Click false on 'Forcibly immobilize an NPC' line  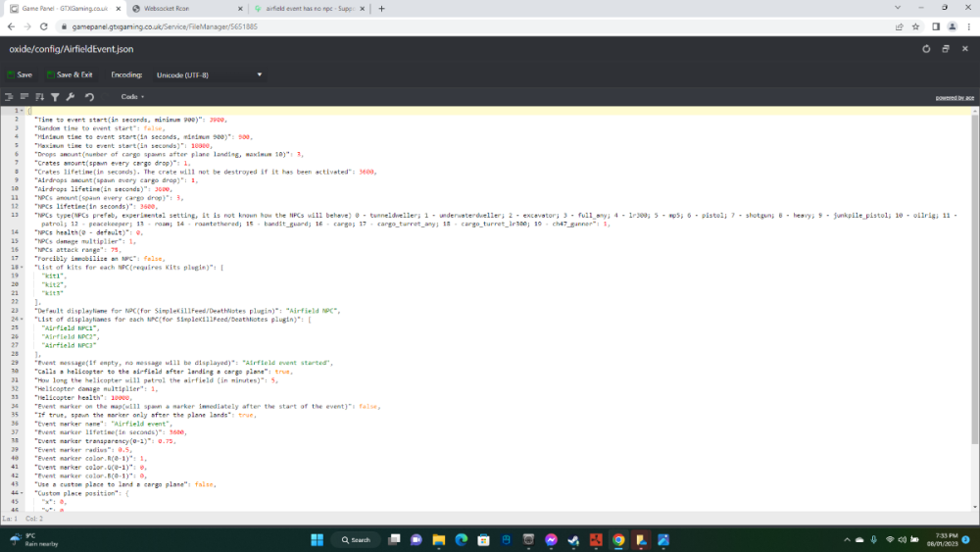coord(152,258)
